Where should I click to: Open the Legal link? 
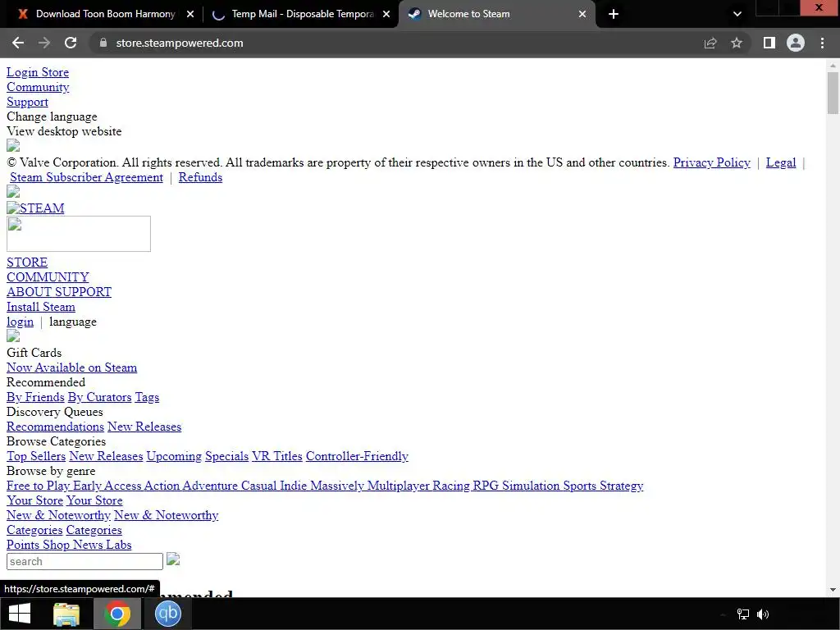[x=781, y=162]
